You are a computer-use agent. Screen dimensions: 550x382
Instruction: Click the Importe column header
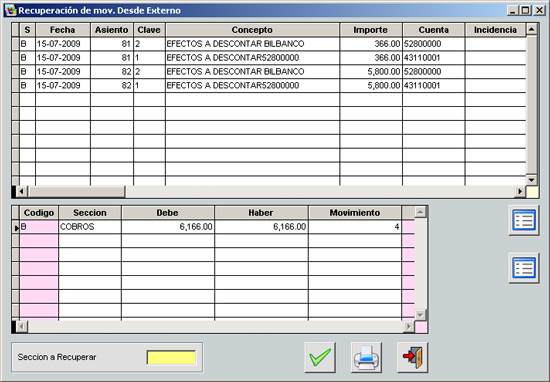click(370, 30)
